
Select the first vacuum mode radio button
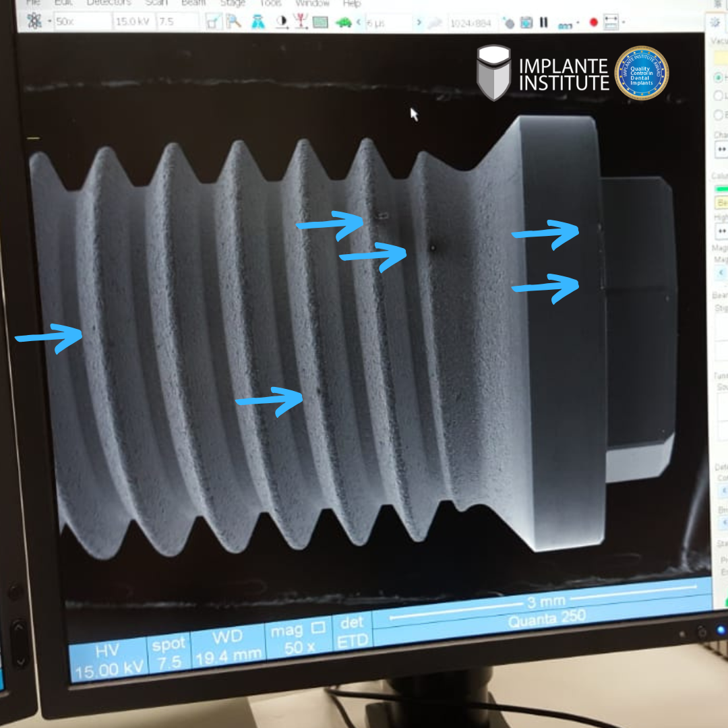[x=717, y=78]
